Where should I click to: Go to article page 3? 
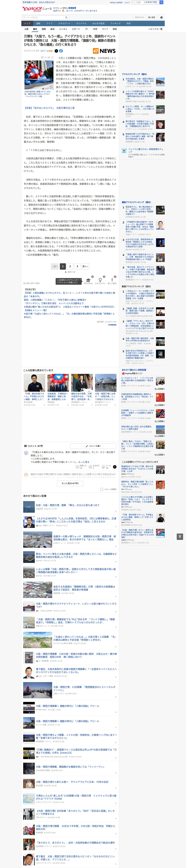click(x=77, y=266)
